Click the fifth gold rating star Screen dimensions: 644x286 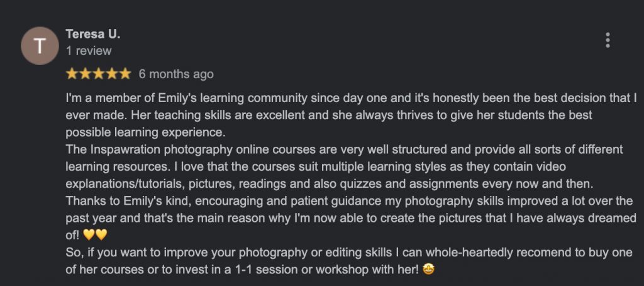125,74
